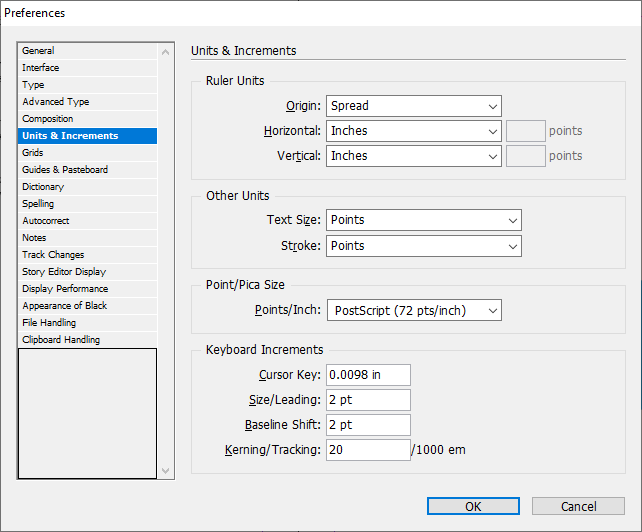
Task: Click the Cursor Key increment field
Action: point(368,375)
